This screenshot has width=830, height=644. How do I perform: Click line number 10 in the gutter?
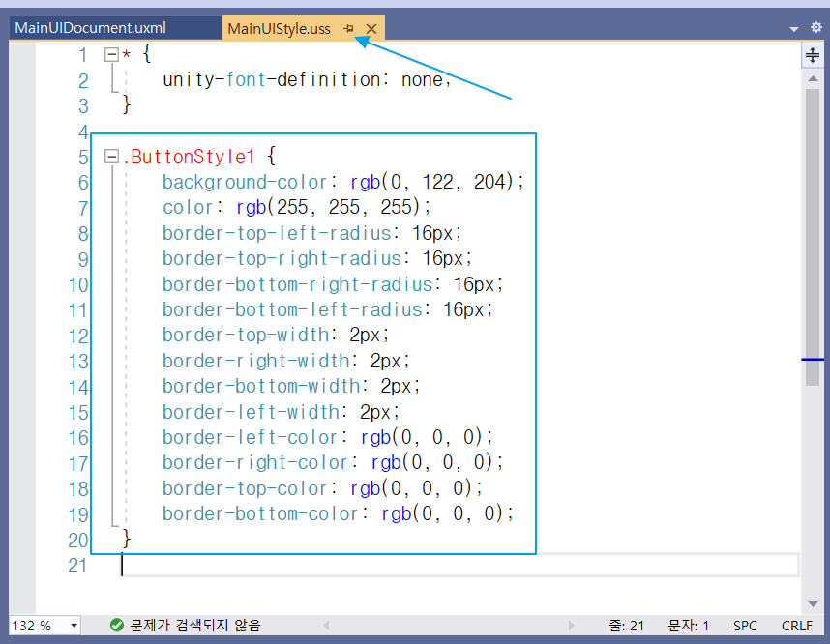(78, 285)
